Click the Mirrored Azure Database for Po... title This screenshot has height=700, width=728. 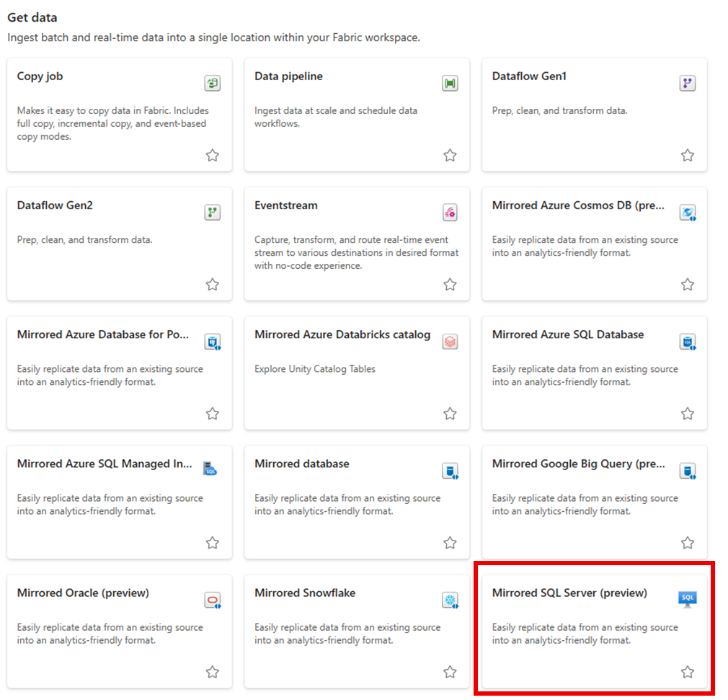pos(103,335)
